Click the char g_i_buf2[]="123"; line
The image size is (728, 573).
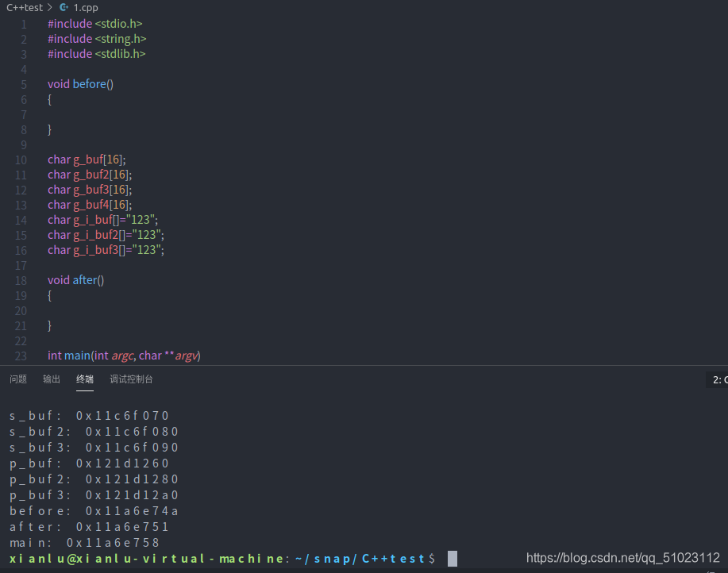[106, 235]
